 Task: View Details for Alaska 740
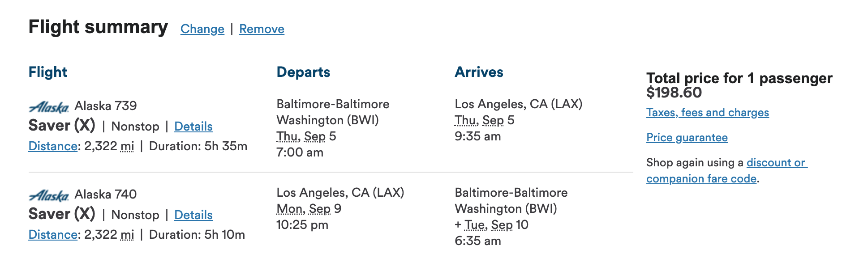193,215
